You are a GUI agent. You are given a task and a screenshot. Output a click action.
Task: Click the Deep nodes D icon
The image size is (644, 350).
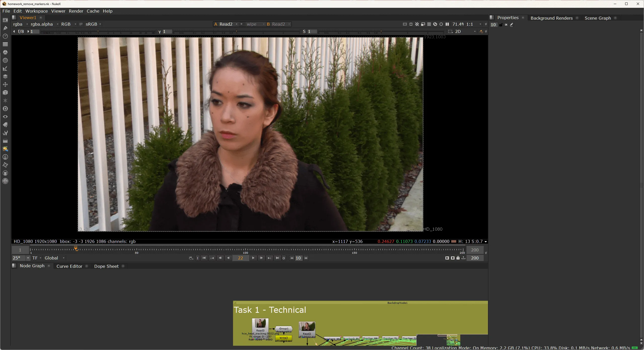click(x=5, y=109)
